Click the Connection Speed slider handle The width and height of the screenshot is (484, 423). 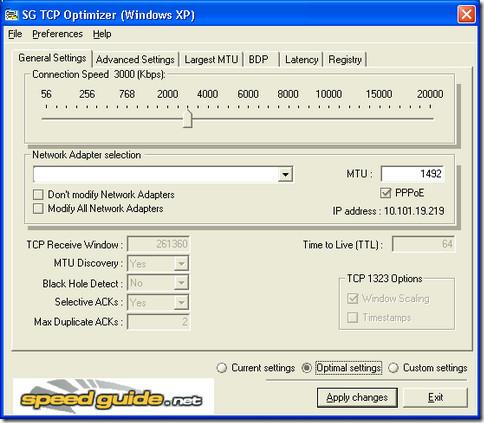coord(188,118)
